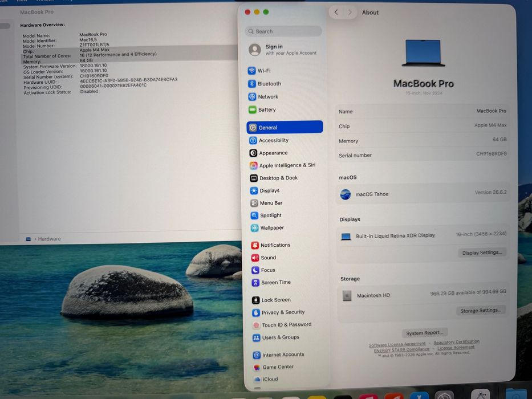Open Software License Agreement link
The width and height of the screenshot is (532, 399).
[397, 344]
